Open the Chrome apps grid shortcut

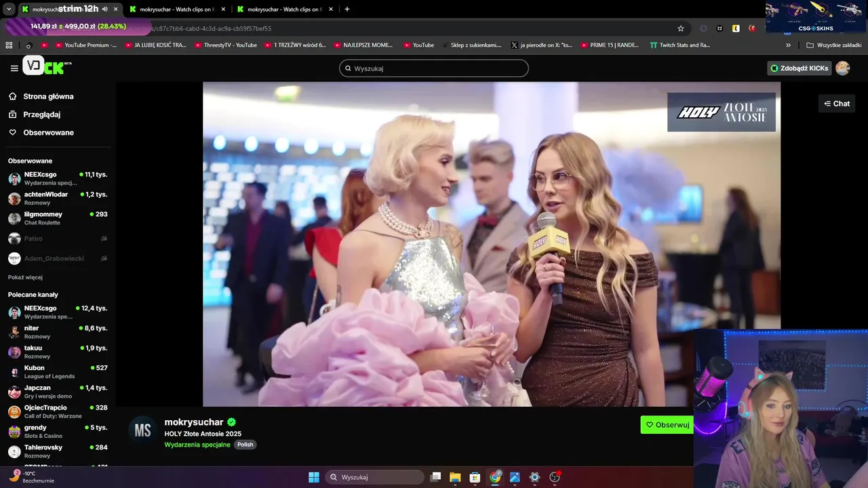click(x=9, y=45)
